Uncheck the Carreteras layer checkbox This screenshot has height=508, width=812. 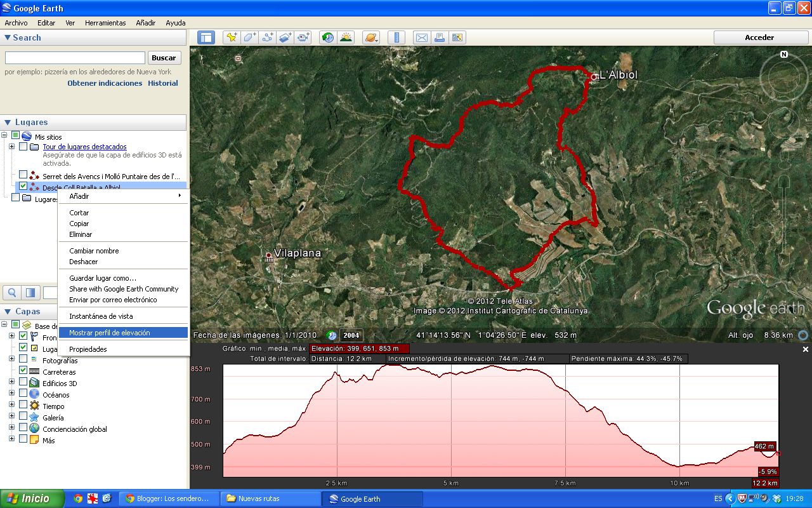[23, 370]
